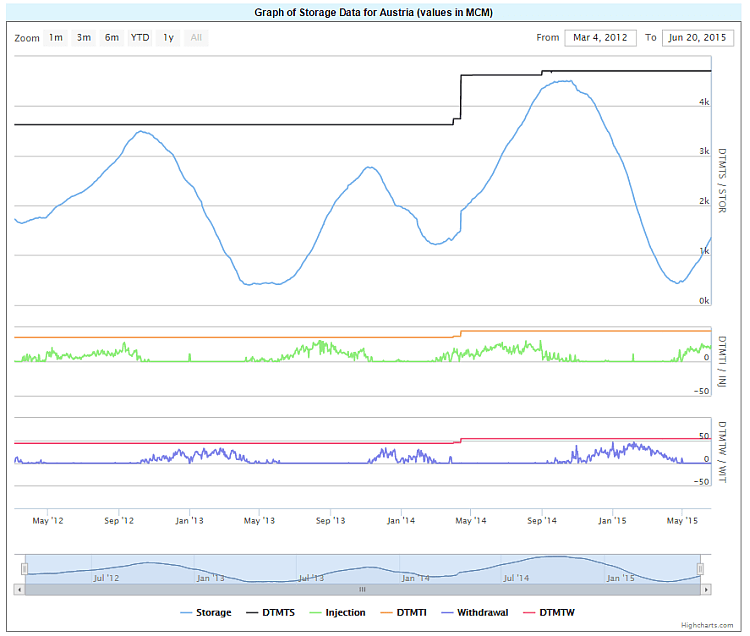The image size is (750, 636).
Task: Click the Sep '14 x-axis label
Action: (x=542, y=521)
